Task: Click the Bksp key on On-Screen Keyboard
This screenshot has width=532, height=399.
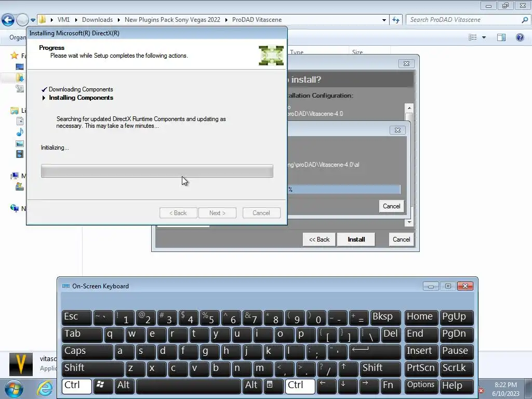Action: (x=385, y=317)
